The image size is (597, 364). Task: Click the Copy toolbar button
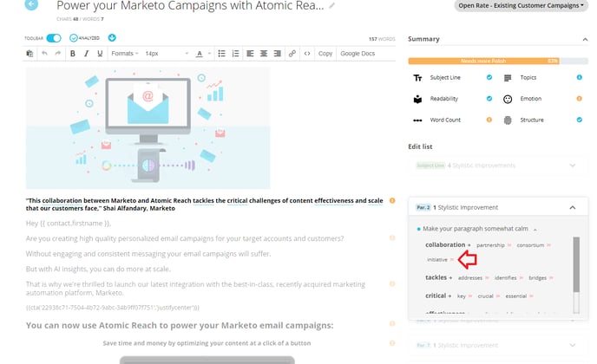click(325, 54)
